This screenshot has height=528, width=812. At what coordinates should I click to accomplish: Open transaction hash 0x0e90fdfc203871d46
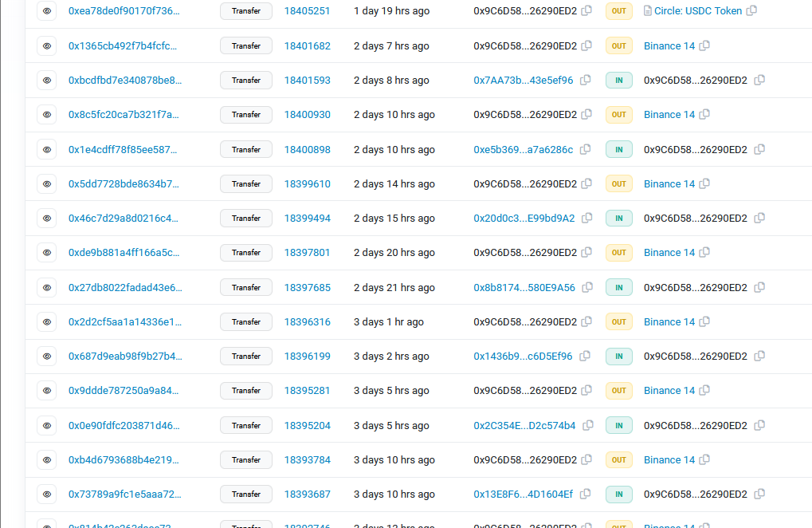(124, 425)
